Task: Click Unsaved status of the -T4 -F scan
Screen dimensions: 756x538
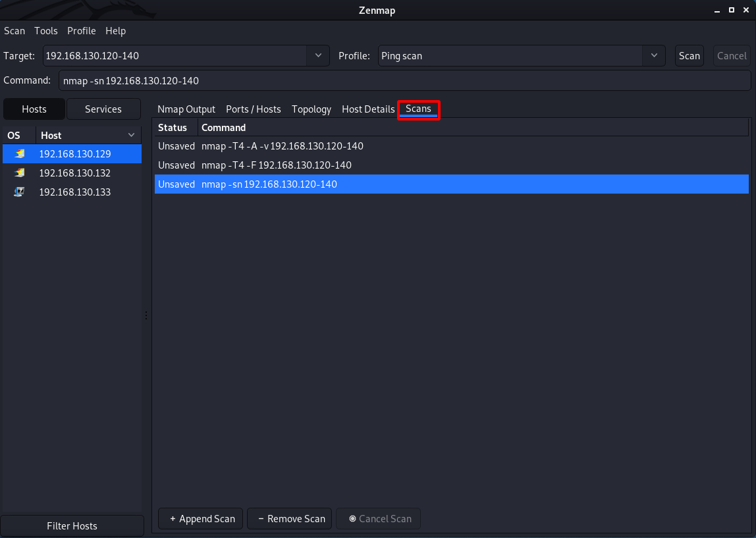Action: pos(176,165)
